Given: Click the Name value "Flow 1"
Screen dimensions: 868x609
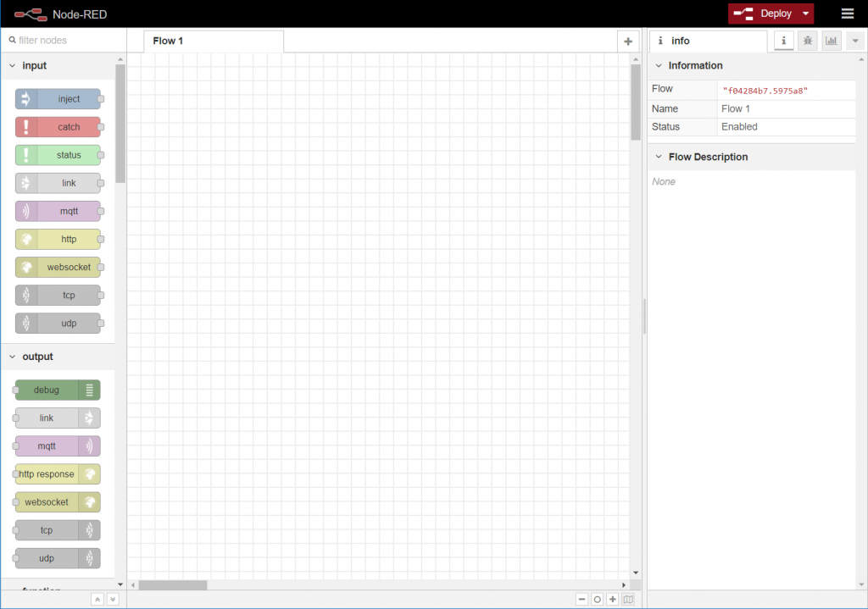Looking at the screenshot, I should tap(735, 109).
